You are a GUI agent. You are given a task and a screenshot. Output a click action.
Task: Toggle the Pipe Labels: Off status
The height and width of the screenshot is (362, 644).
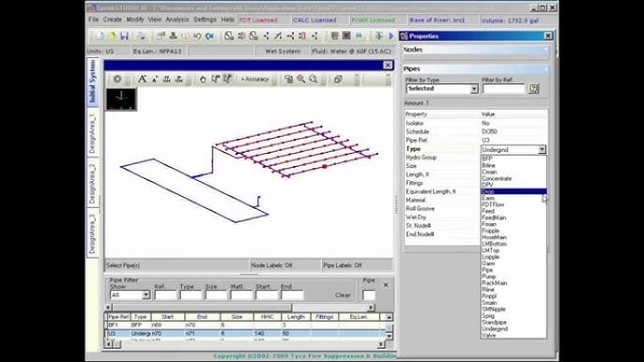pos(343,265)
